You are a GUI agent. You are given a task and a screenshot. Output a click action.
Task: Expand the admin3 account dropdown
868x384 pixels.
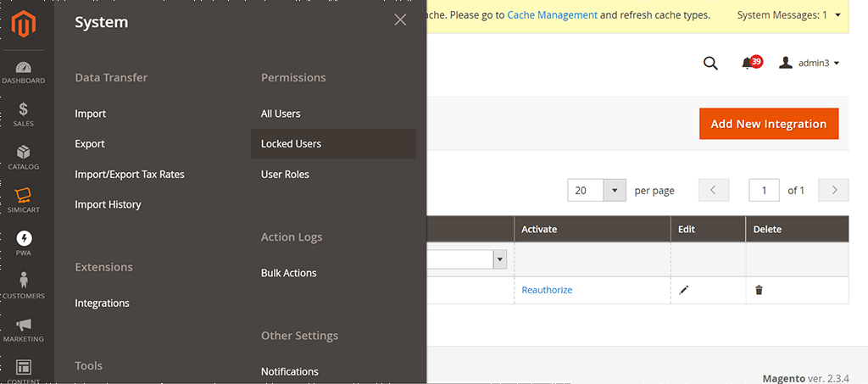[810, 64]
